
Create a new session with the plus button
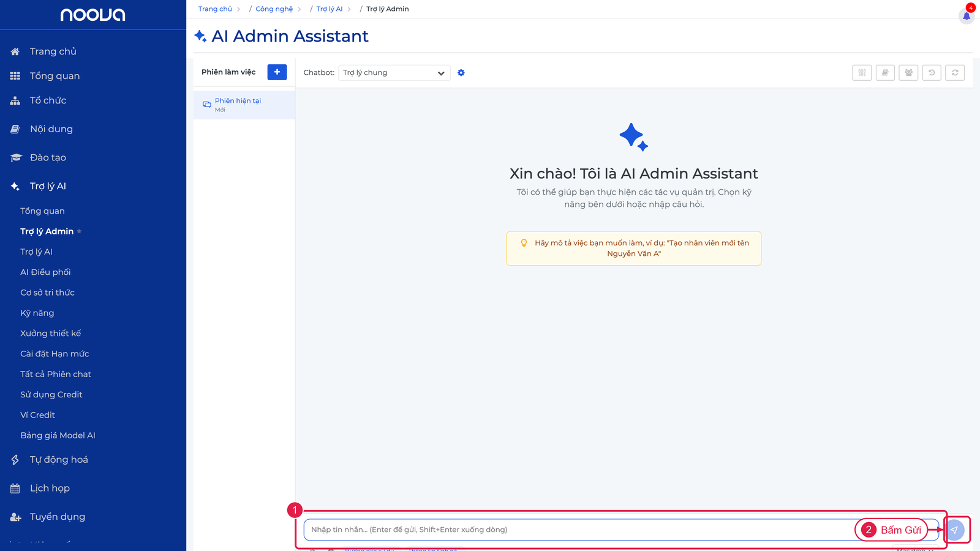point(277,72)
